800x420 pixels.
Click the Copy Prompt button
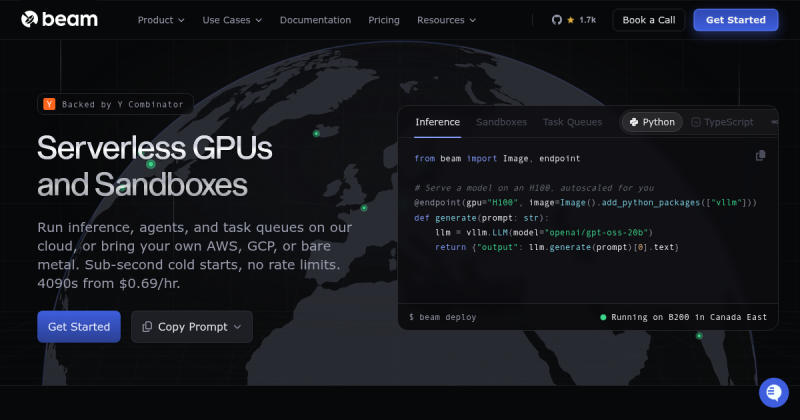click(192, 327)
